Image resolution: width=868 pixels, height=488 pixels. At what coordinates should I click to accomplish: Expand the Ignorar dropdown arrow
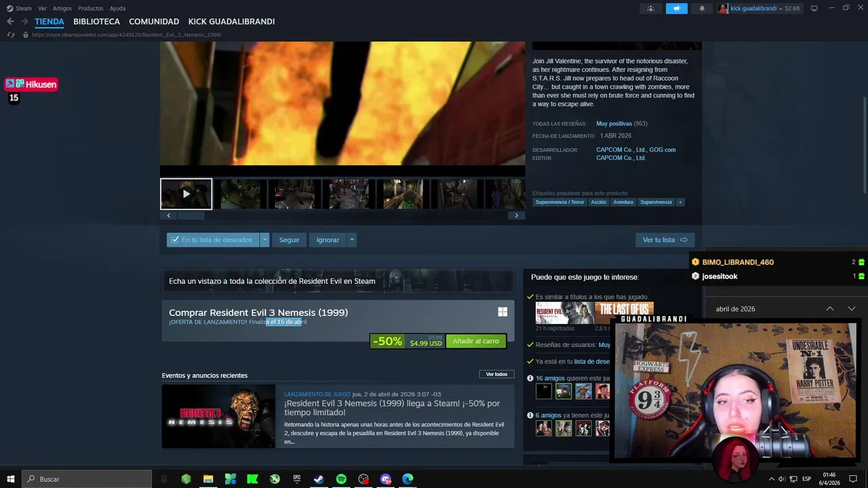(x=351, y=240)
